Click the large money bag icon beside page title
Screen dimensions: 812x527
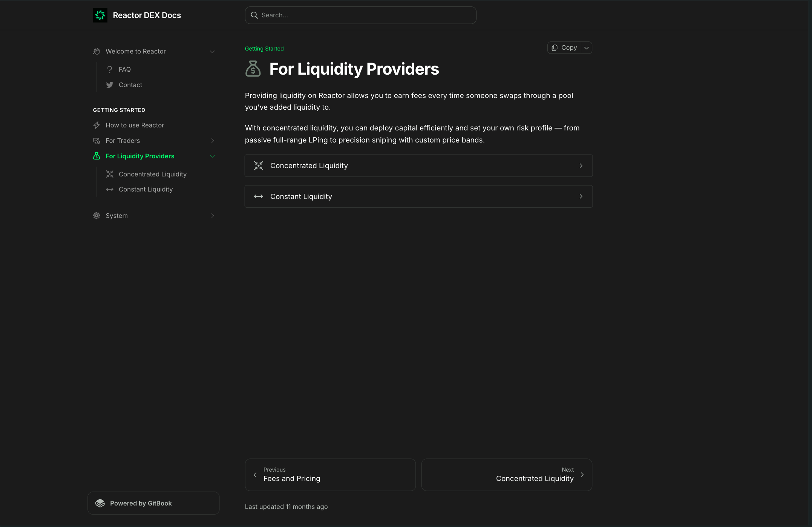pyautogui.click(x=253, y=69)
